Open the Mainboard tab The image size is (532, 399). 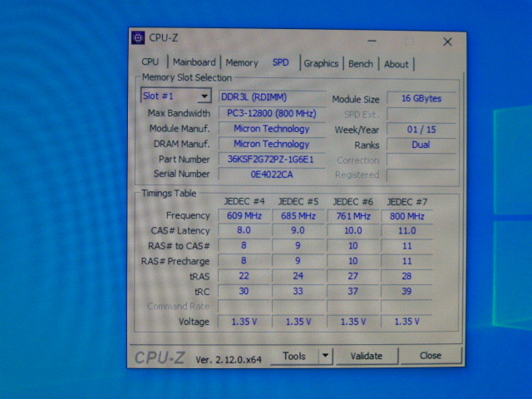coord(194,62)
